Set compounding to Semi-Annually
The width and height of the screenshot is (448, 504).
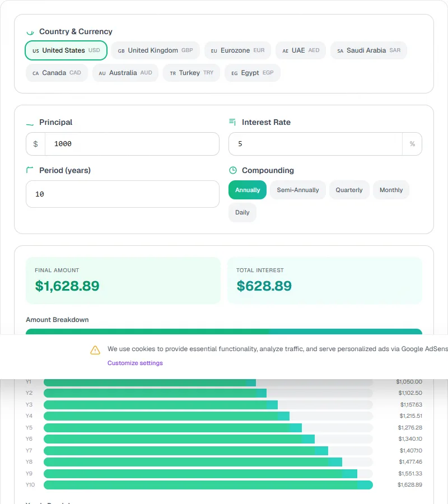point(298,190)
